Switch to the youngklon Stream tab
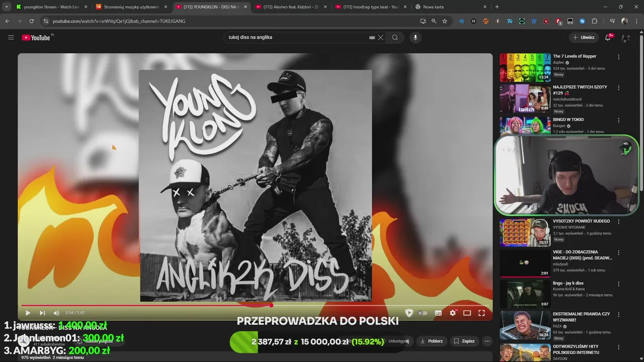 [52, 7]
